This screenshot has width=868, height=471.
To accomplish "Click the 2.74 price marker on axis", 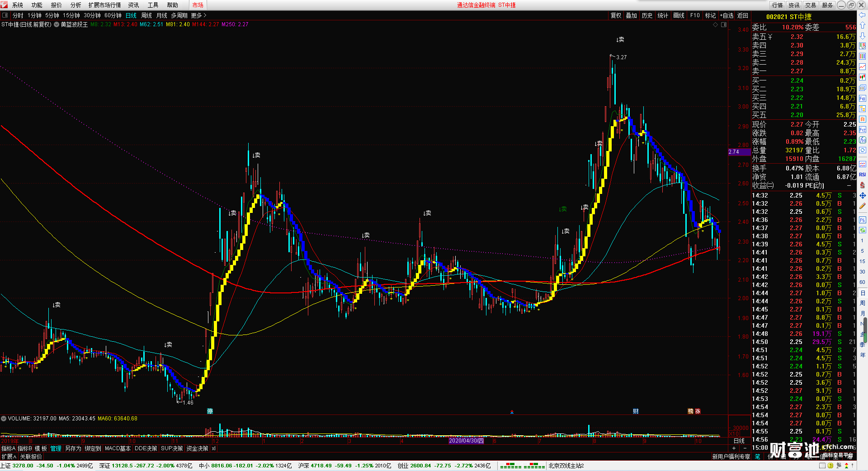I will click(739, 152).
